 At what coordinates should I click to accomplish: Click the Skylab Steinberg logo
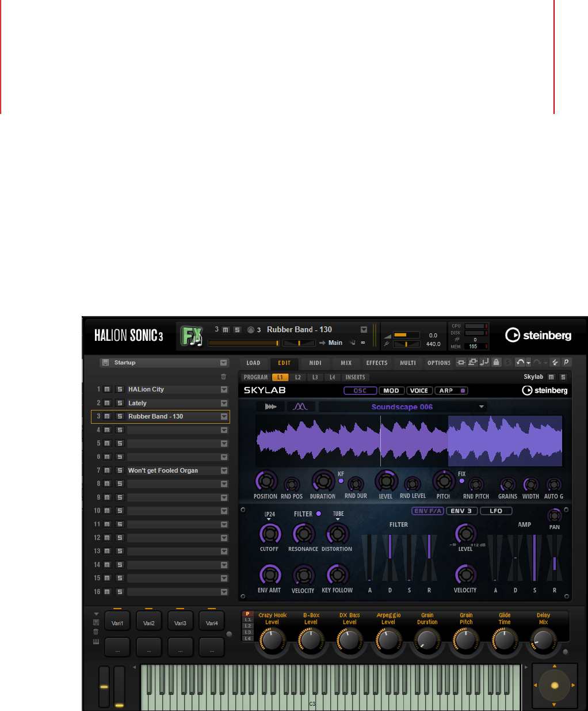pos(545,390)
